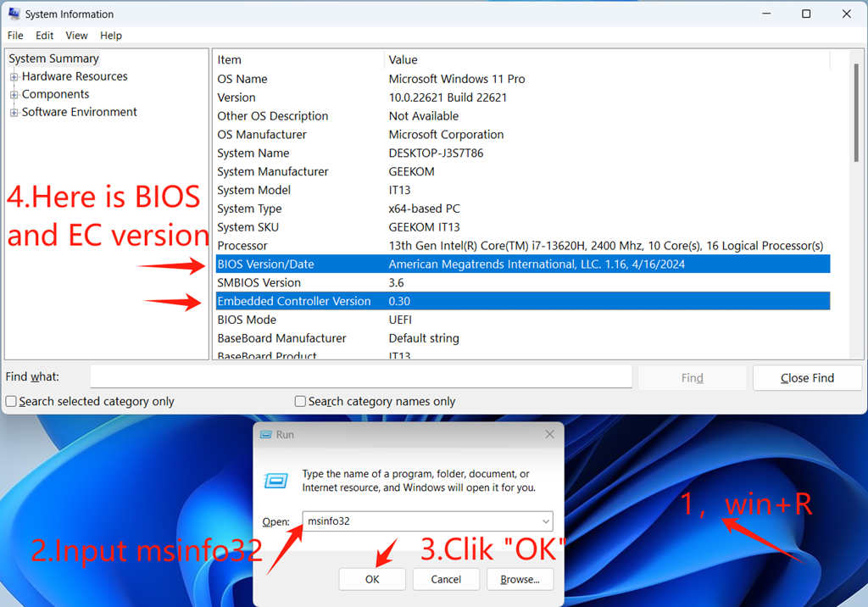Click the System Information app icon in titlebar
The width and height of the screenshot is (868, 607).
[x=12, y=14]
